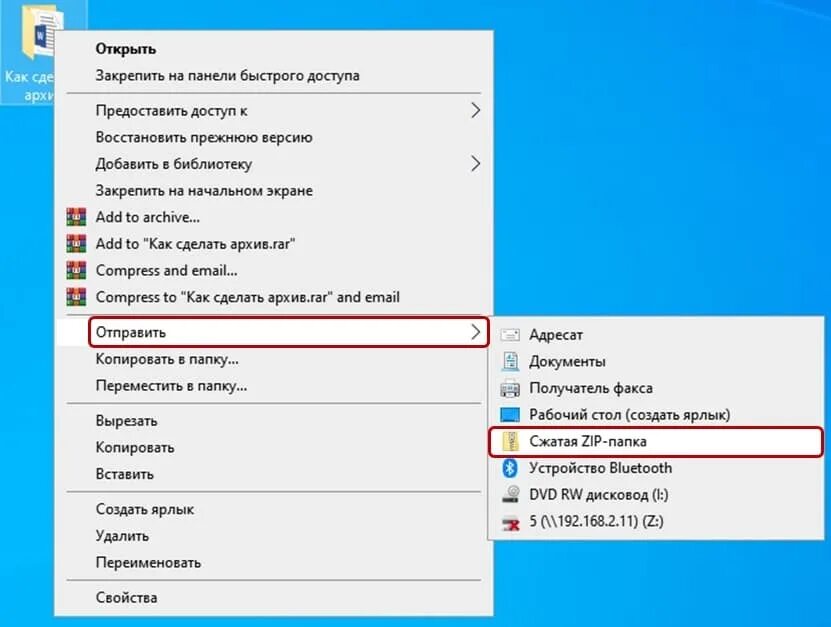Click the disconnected network drive Z: icon
831x627 pixels.
510,522
